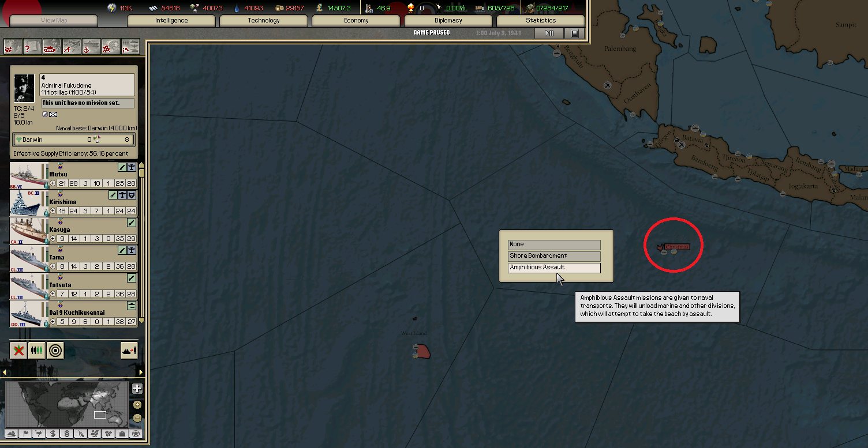Click the red X disband fleet icon
Viewport: 868px width, 448px height.
[18, 350]
